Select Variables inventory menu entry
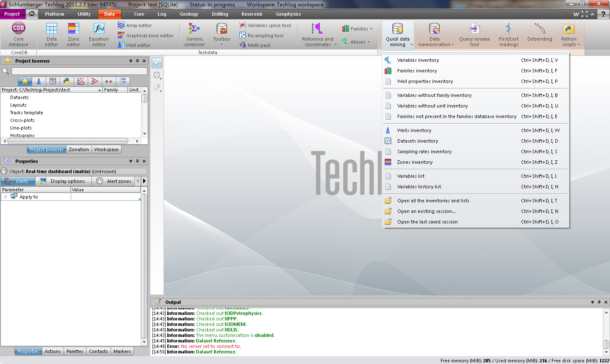 point(475,60)
